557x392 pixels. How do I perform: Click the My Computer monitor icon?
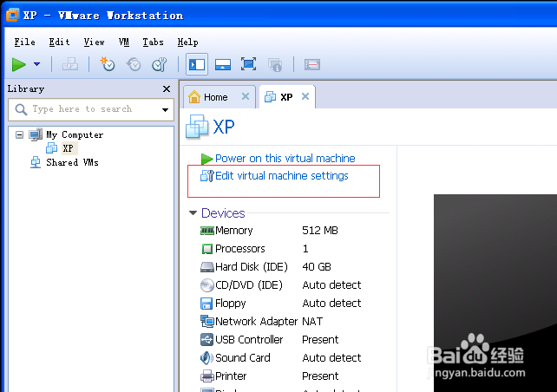(36, 135)
